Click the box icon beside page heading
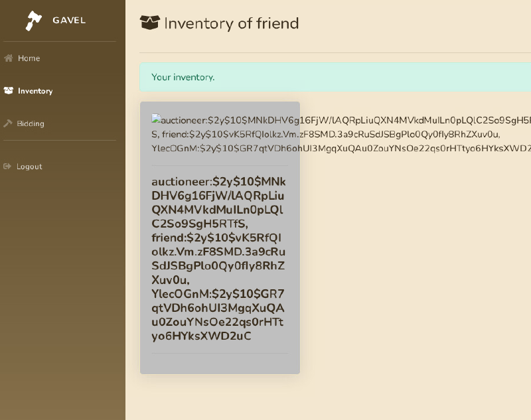The image size is (531, 420). [x=150, y=23]
